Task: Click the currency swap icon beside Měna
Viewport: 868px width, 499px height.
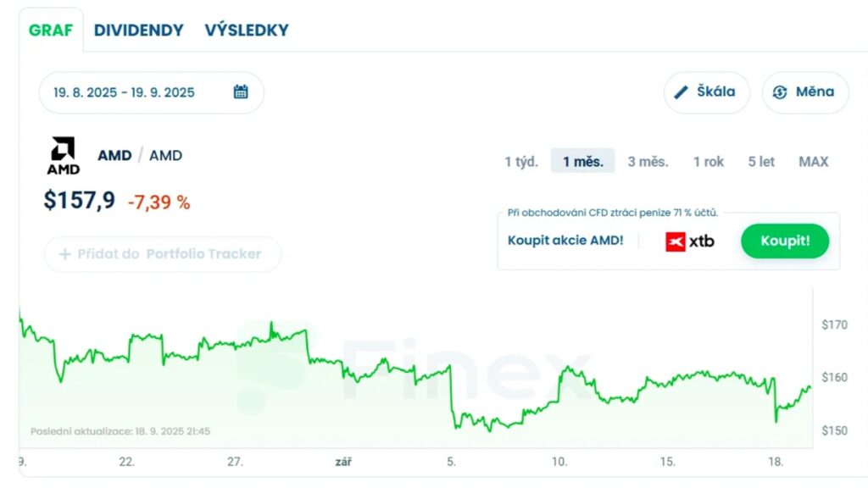Action: pyautogui.click(x=780, y=92)
